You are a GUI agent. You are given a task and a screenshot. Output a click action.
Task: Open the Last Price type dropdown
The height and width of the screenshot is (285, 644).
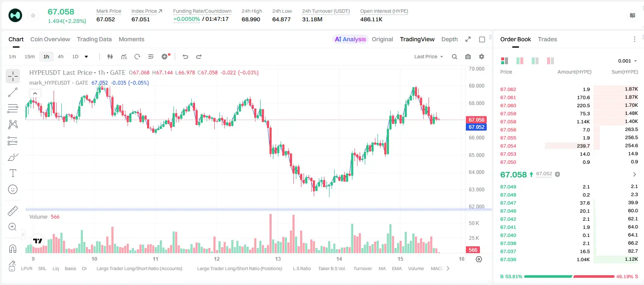click(x=428, y=57)
